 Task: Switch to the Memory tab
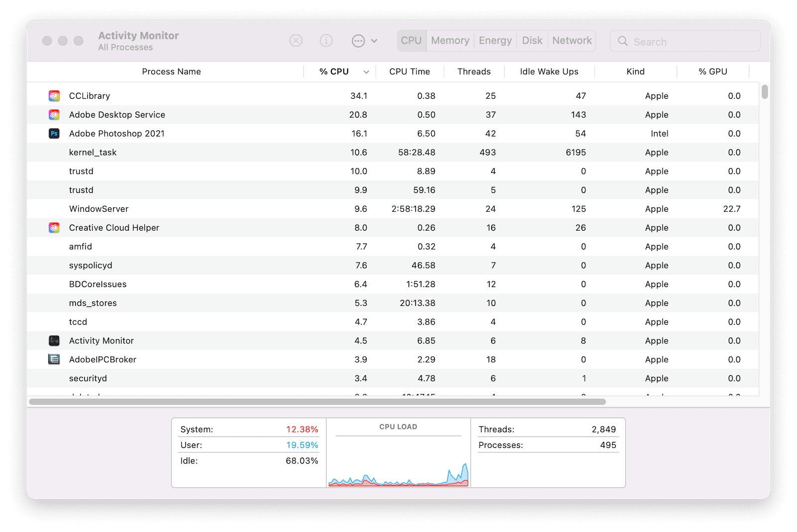coord(449,40)
